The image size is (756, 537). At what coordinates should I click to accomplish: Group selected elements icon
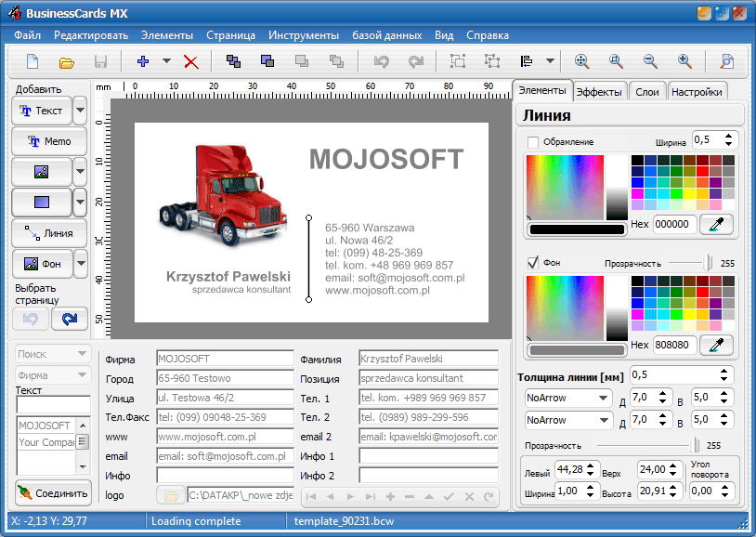coord(458,61)
